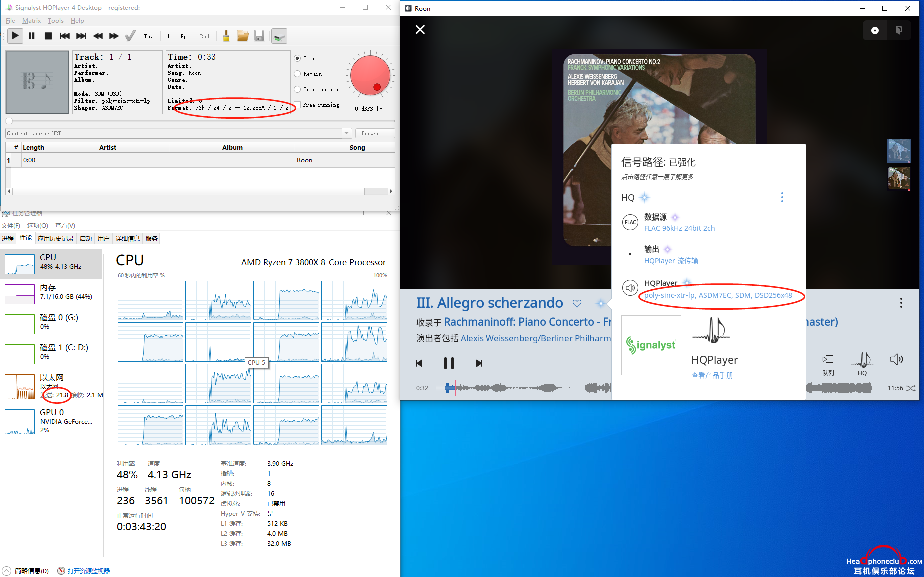
Task: Pause playback in HQPlayer toolbar
Action: [32, 36]
